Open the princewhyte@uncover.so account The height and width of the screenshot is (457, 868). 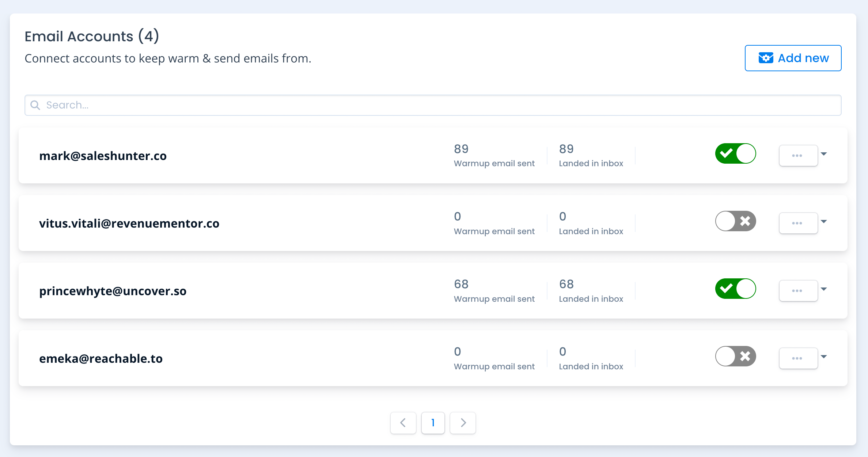pyautogui.click(x=113, y=291)
